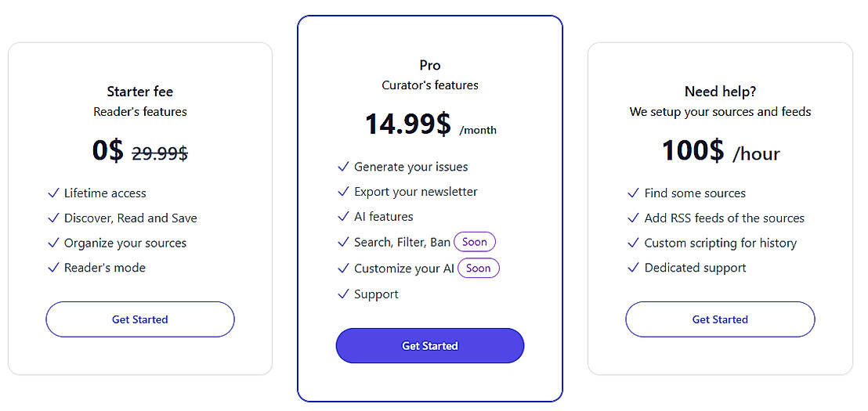Click the Need help? heading
This screenshot has height=411, width=868.
(x=720, y=92)
